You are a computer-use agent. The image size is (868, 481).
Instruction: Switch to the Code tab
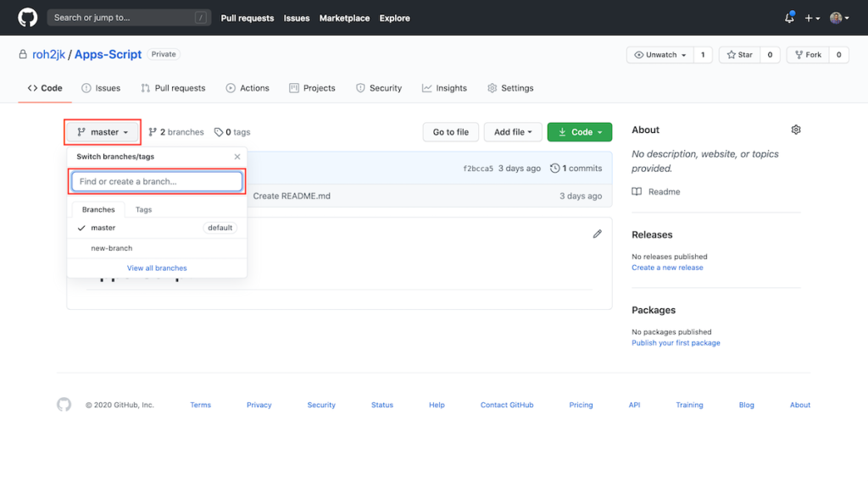pos(45,88)
